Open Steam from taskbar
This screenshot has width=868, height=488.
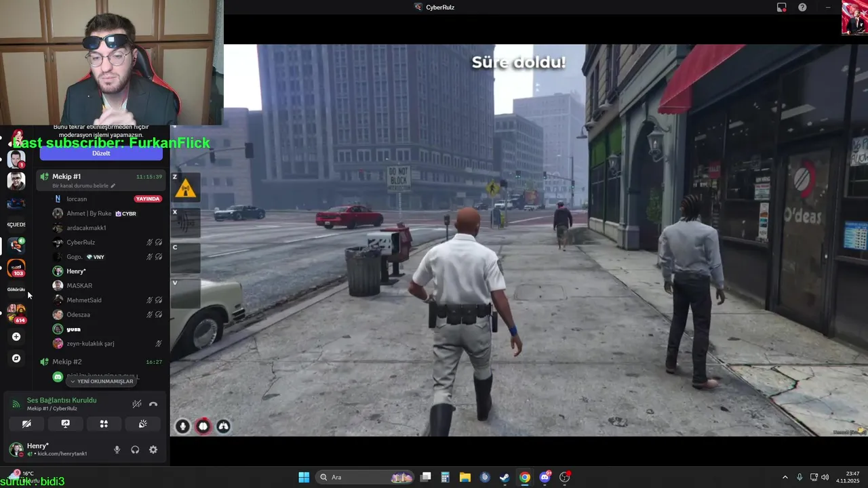[505, 477]
